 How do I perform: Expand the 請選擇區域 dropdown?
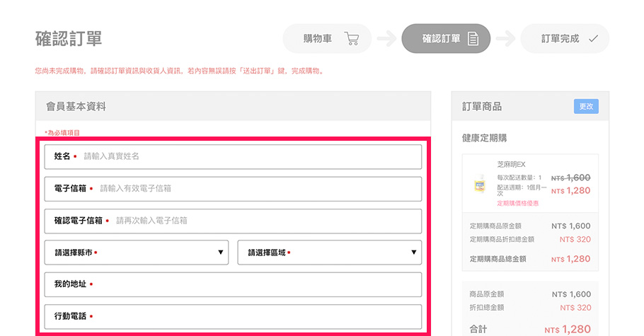(329, 253)
